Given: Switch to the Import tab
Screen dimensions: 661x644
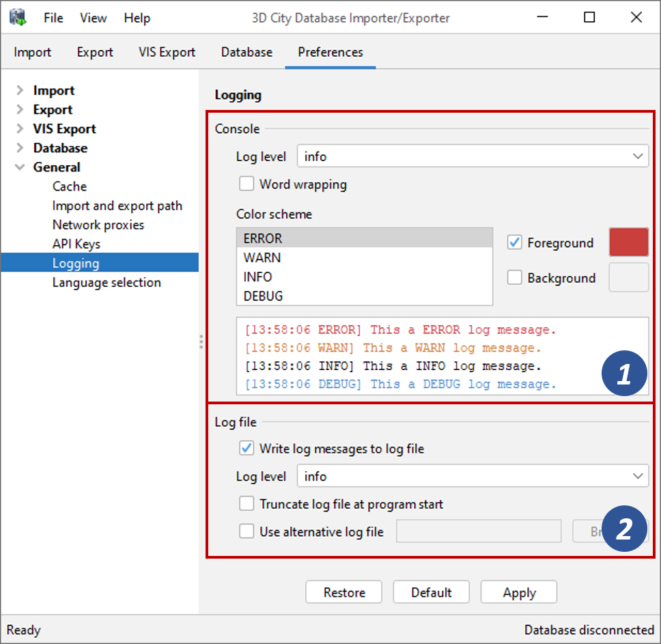Looking at the screenshot, I should tap(33, 53).
